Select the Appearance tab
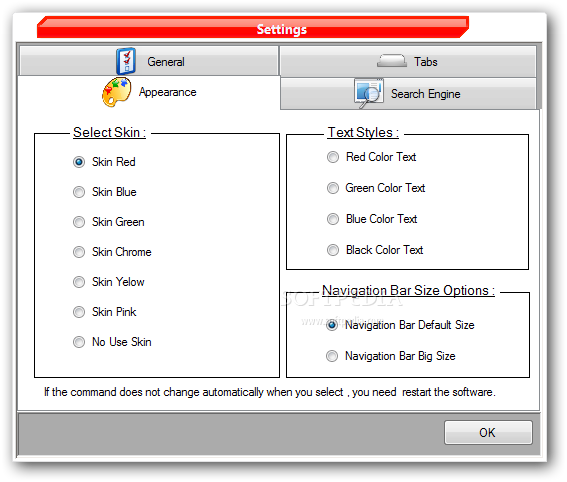The height and width of the screenshot is (482, 567). click(x=149, y=92)
